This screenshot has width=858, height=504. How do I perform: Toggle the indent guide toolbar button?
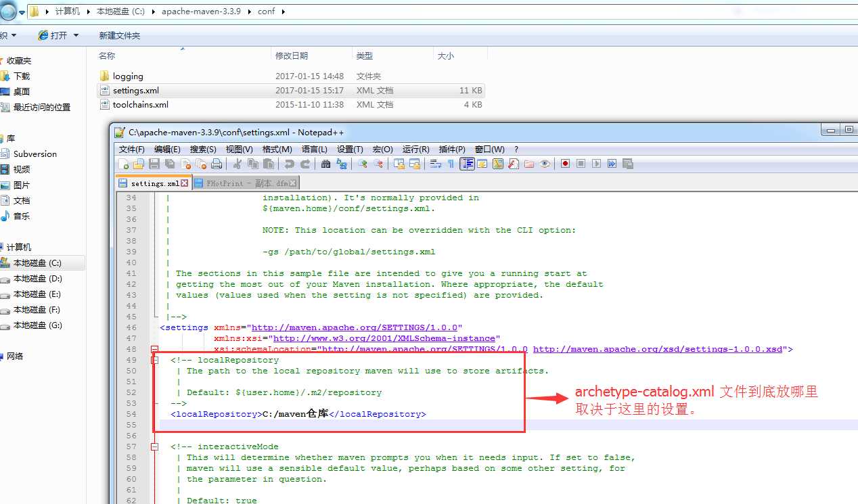[x=468, y=164]
